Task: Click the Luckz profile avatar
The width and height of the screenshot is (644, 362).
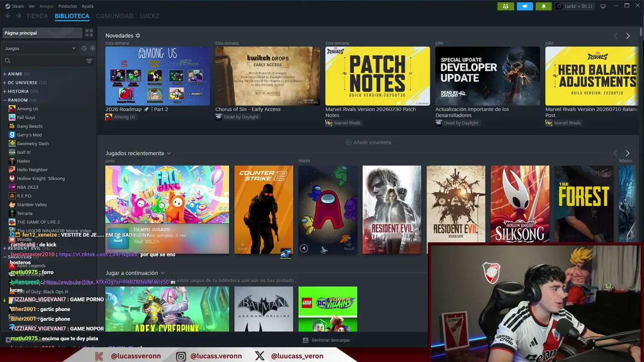Action: (559, 6)
